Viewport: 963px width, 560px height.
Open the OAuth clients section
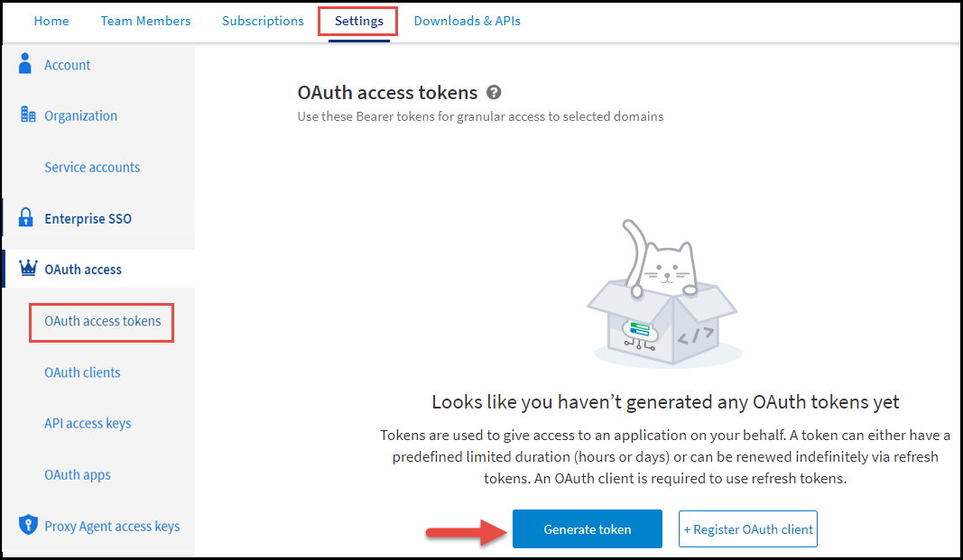pyautogui.click(x=82, y=372)
